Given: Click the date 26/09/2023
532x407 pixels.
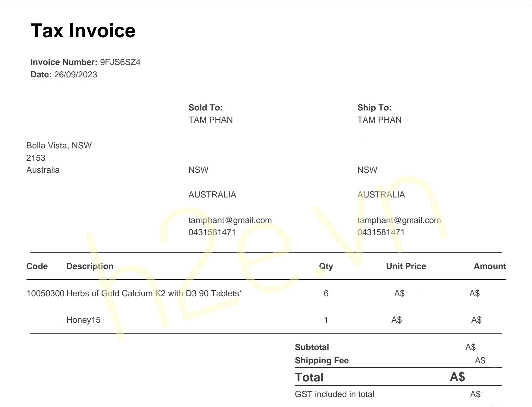Looking at the screenshot, I should pyautogui.click(x=76, y=75).
